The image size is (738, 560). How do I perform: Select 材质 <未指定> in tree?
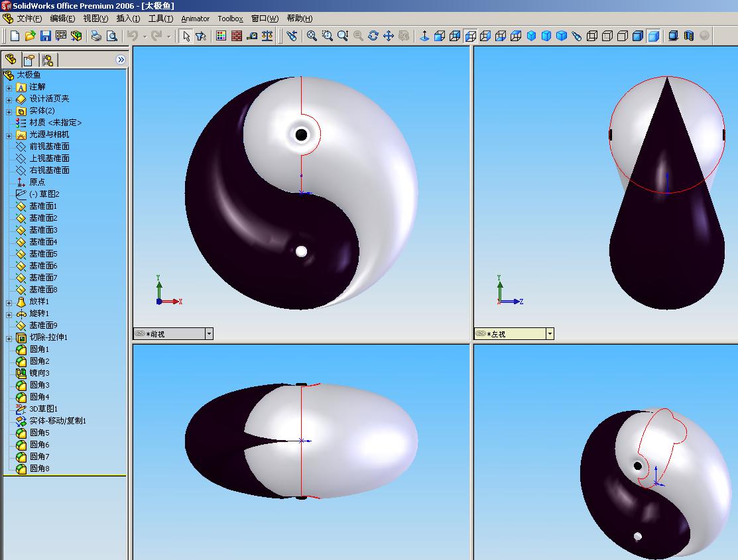coord(56,123)
